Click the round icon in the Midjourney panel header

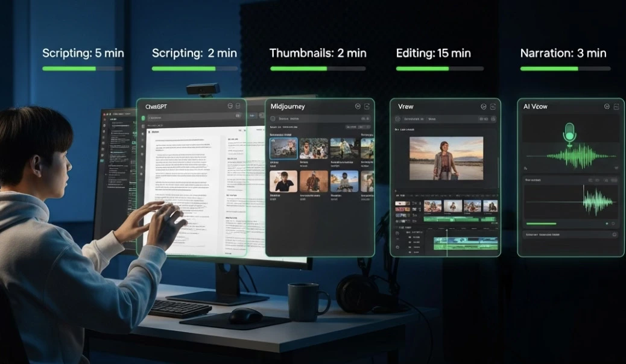(358, 107)
